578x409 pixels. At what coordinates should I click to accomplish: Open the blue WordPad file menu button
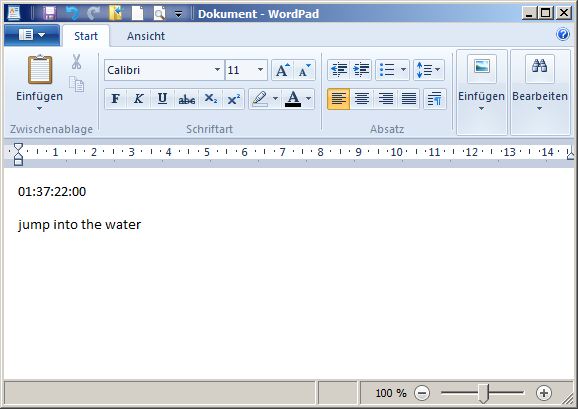(32, 35)
